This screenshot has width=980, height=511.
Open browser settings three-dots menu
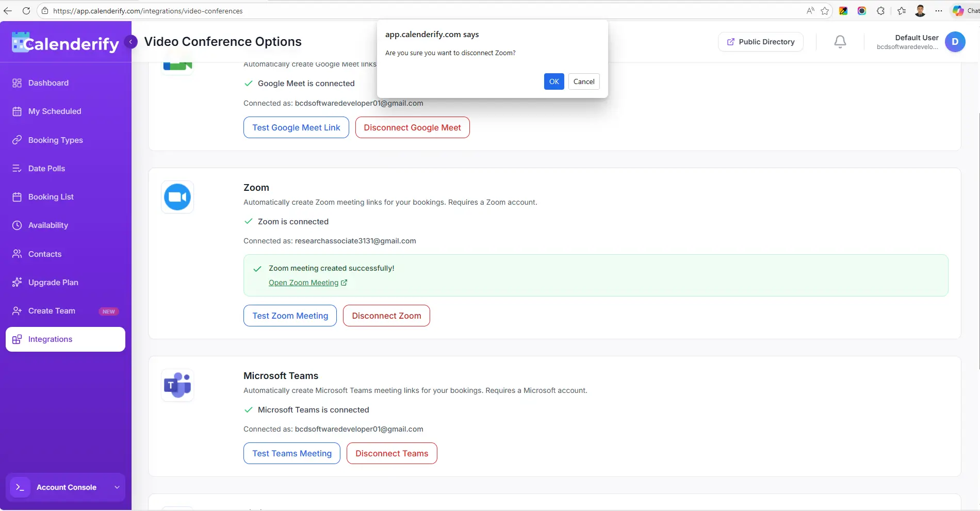[939, 11]
